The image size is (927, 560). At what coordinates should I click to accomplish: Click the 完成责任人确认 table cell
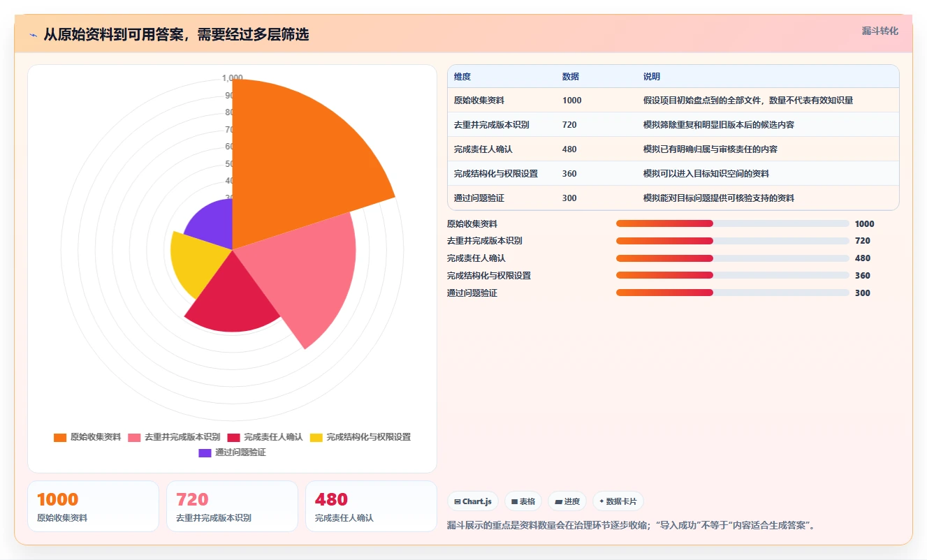tap(483, 149)
